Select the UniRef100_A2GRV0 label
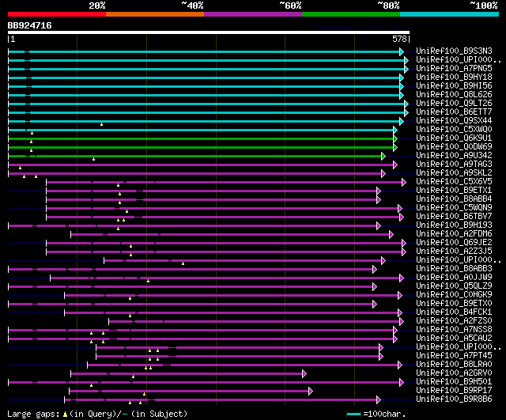This screenshot has width=506, height=420. 454,373
